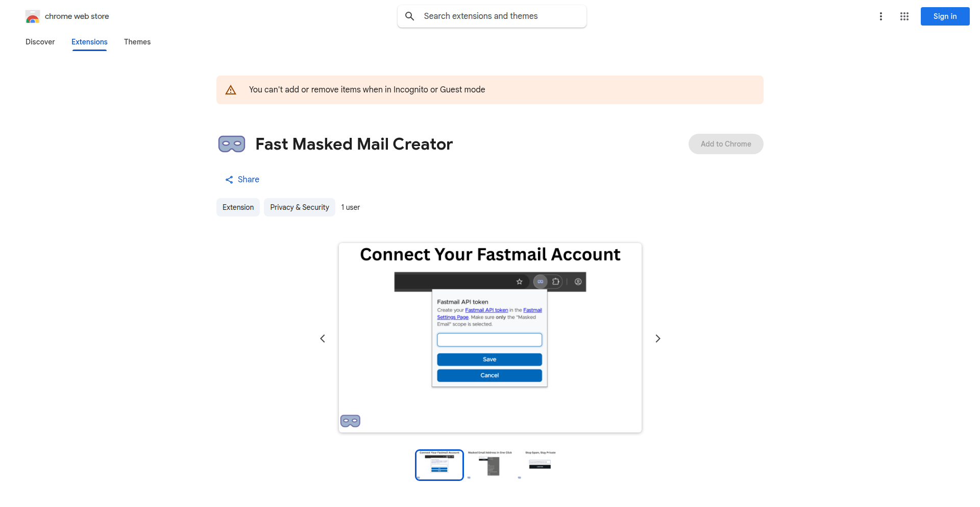
Task: Open the three-dot more options menu
Action: [x=880, y=16]
